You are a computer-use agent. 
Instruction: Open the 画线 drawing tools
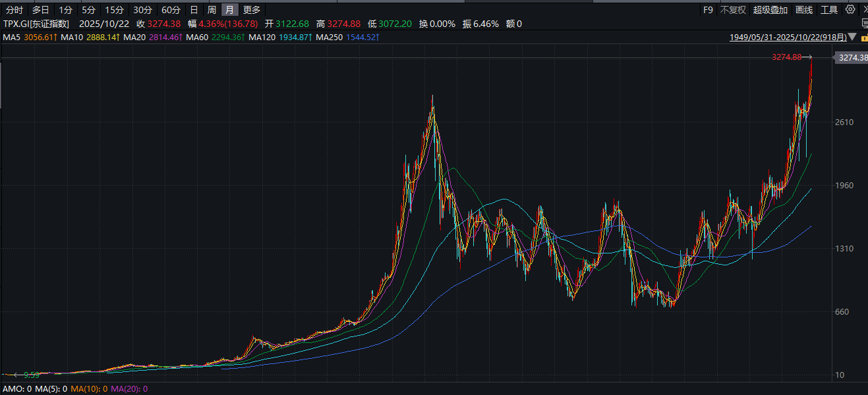click(x=804, y=10)
